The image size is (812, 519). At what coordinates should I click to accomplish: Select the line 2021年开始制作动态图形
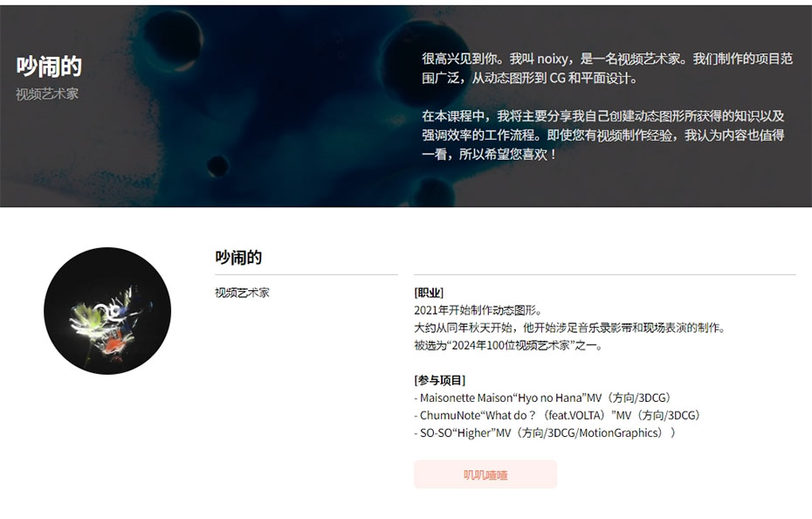coord(478,310)
